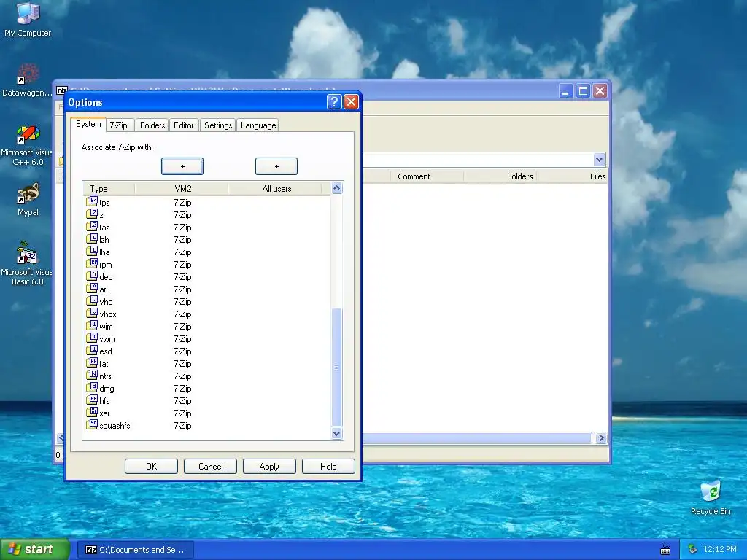This screenshot has width=747, height=560.
Task: Click the dmg image icon
Action: [92, 388]
